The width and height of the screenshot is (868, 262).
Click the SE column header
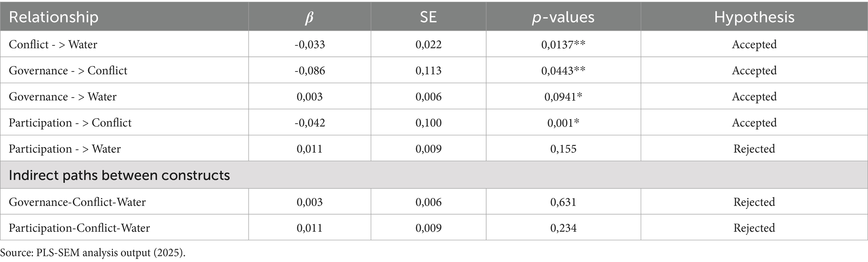click(x=428, y=17)
